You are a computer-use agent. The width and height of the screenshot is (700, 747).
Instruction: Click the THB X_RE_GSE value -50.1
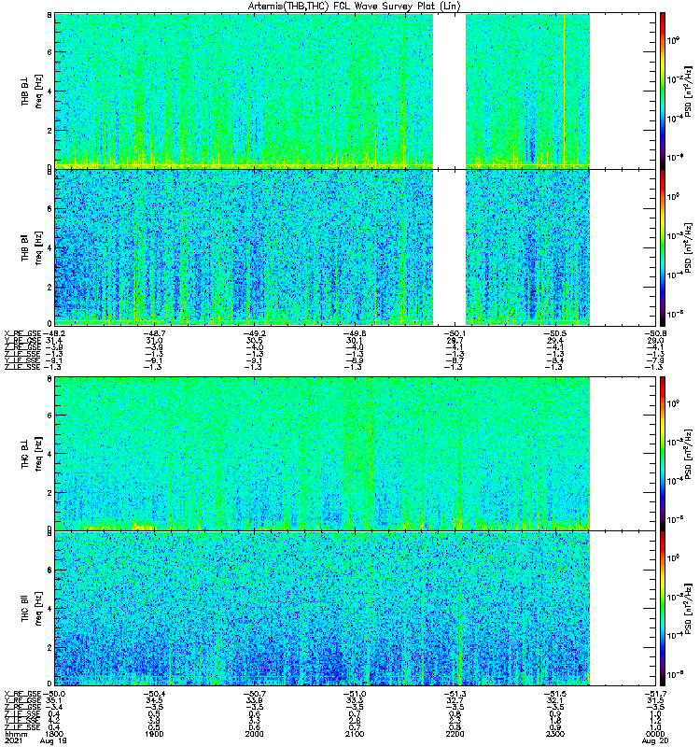pos(455,333)
